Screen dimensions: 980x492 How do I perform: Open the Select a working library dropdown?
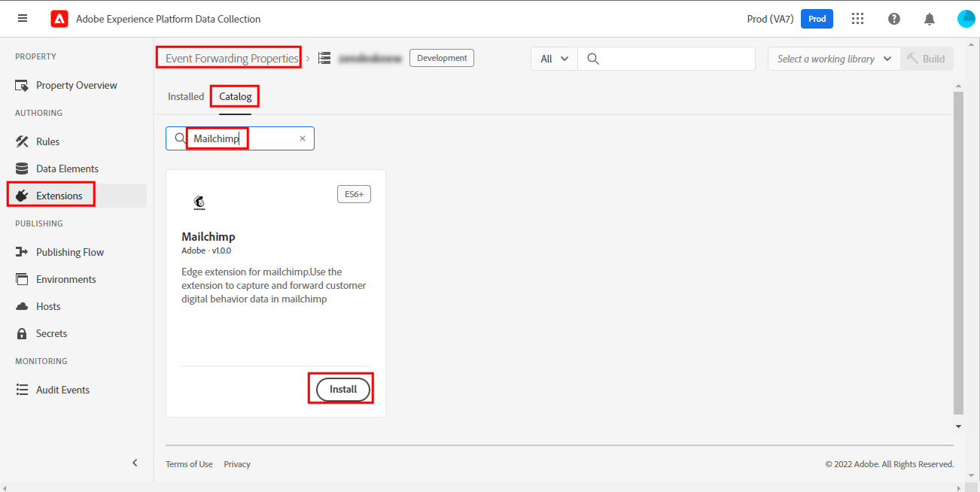tap(834, 59)
